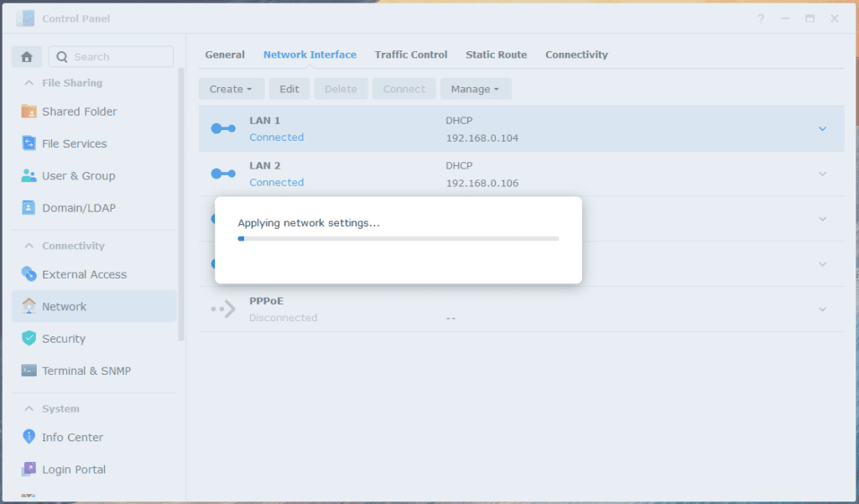Open the Create dropdown
Viewport: 859px width, 504px height.
click(x=232, y=88)
